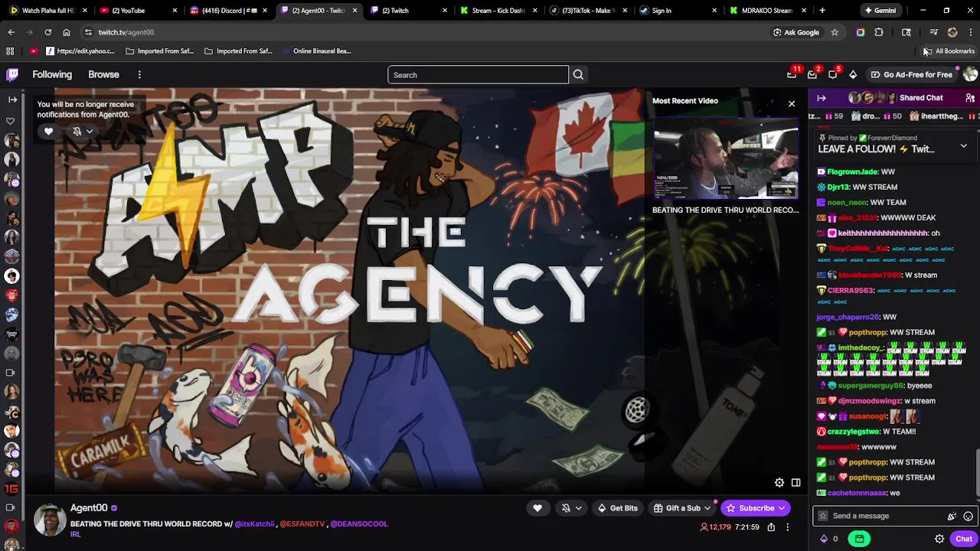This screenshot has width=980, height=551.
Task: Open the three-dot more menu next to Browse
Action: click(139, 74)
